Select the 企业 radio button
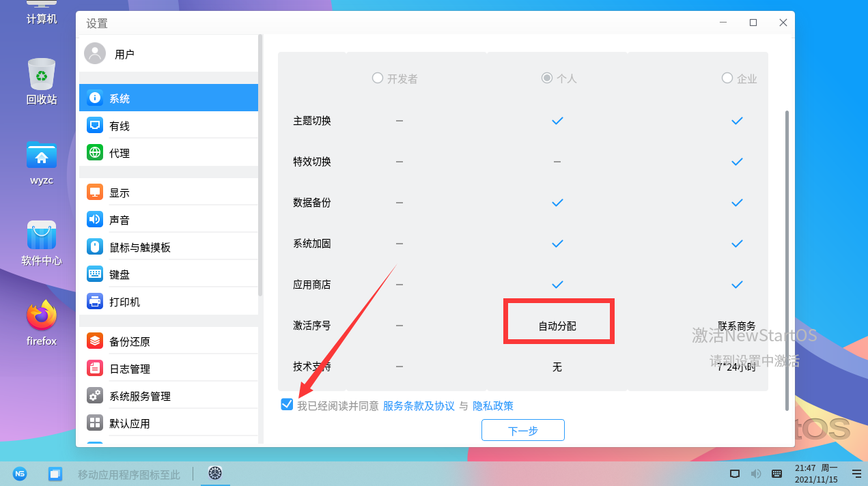The image size is (868, 486). click(x=727, y=78)
